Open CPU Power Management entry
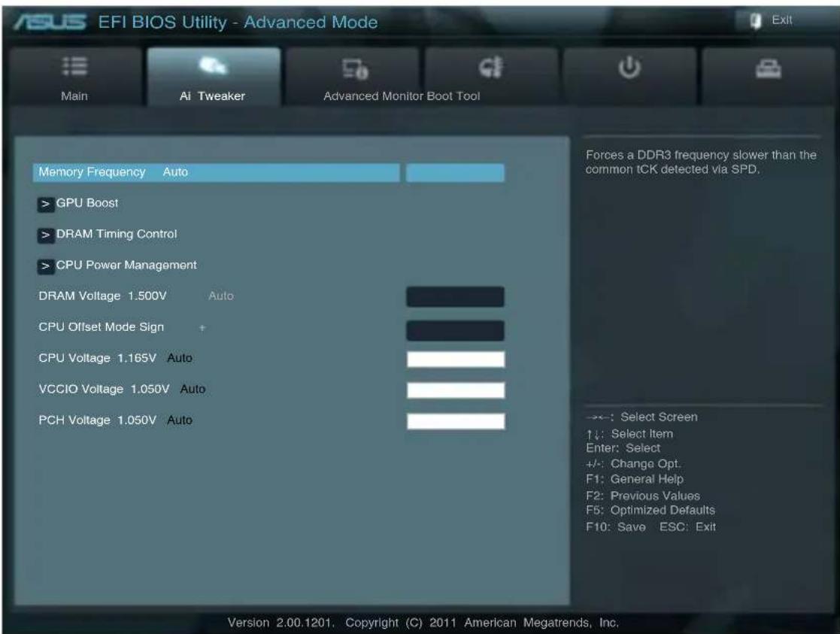Image resolution: width=840 pixels, height=634 pixels. point(126,265)
